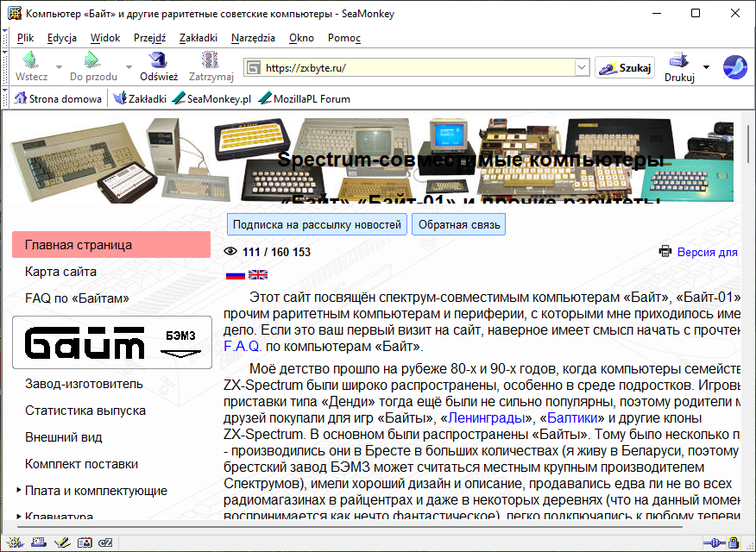Viewport: 756px width, 552px height.
Task: Click the online/offline plug status icon
Action: [714, 543]
